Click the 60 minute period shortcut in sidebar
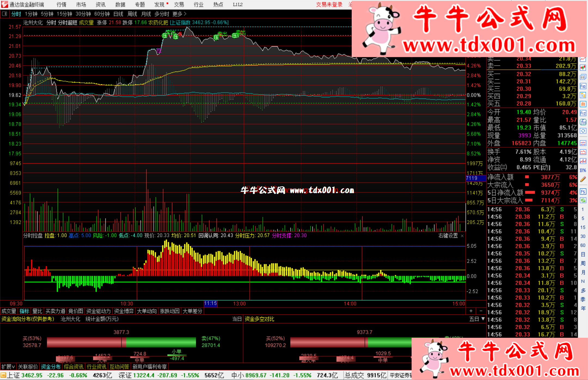 click(x=583, y=245)
